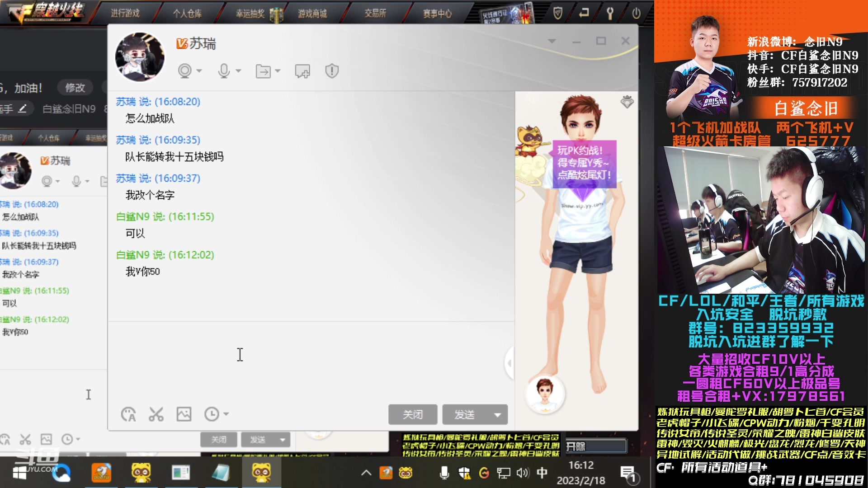868x488 pixels.
Task: Click the shield report icon
Action: pos(332,71)
